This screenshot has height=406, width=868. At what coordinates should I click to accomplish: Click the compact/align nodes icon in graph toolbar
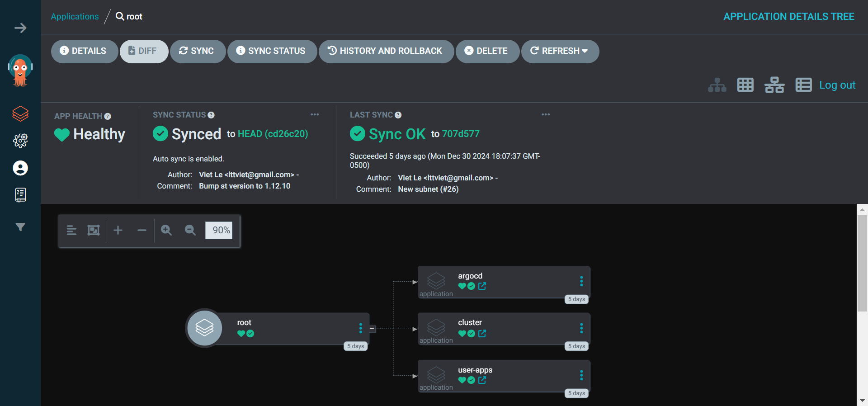71,230
